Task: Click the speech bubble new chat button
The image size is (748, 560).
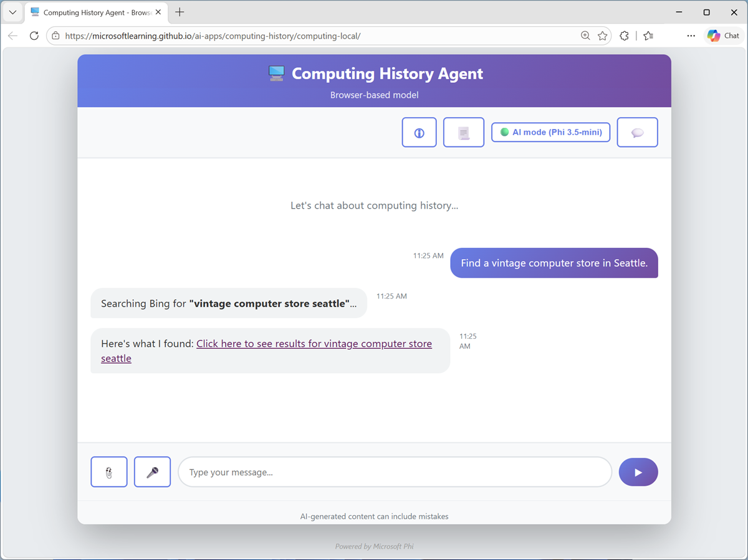Action: (637, 132)
